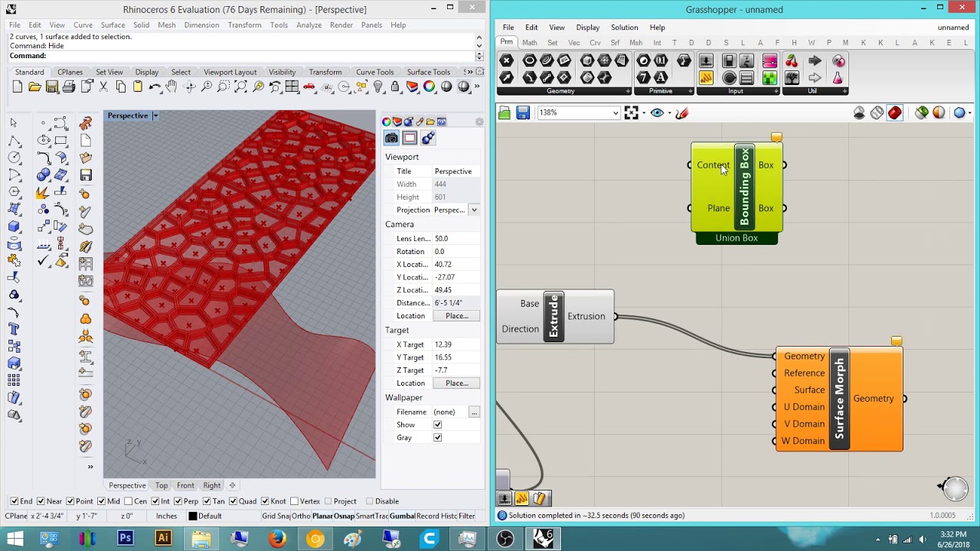Switch to the Surface Tools toolbar tab
The height and width of the screenshot is (551, 980).
428,72
